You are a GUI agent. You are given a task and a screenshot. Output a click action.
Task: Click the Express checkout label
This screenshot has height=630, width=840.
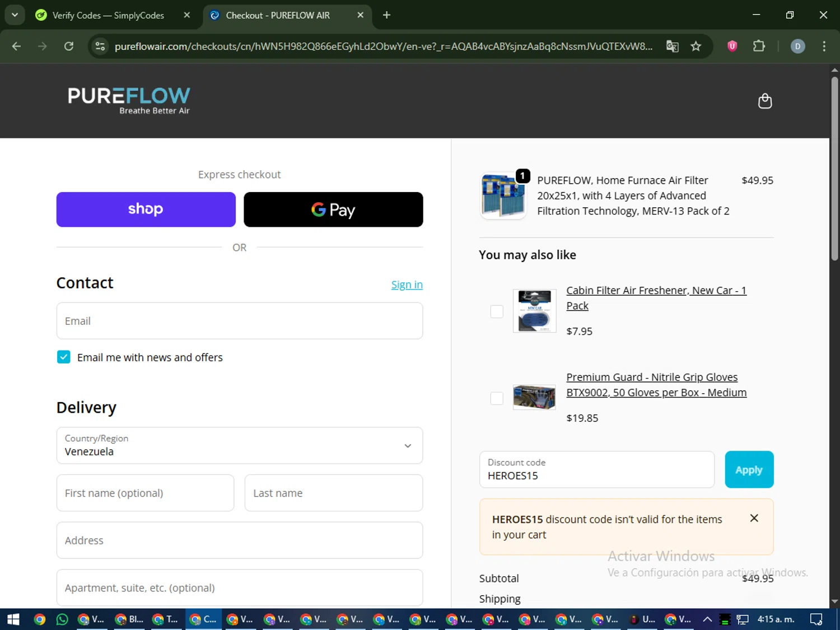click(x=239, y=174)
